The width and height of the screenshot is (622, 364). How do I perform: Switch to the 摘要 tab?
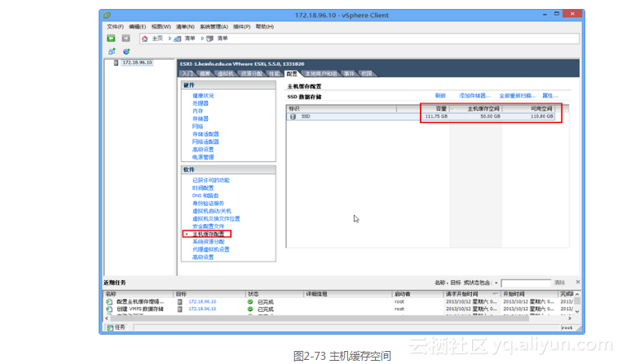tap(205, 73)
